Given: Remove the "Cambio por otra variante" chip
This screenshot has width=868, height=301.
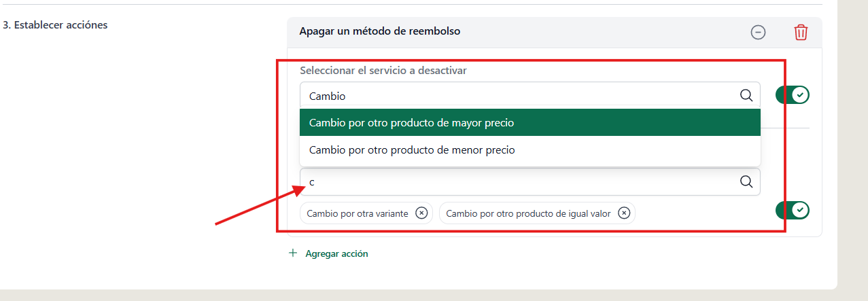Looking at the screenshot, I should [421, 213].
